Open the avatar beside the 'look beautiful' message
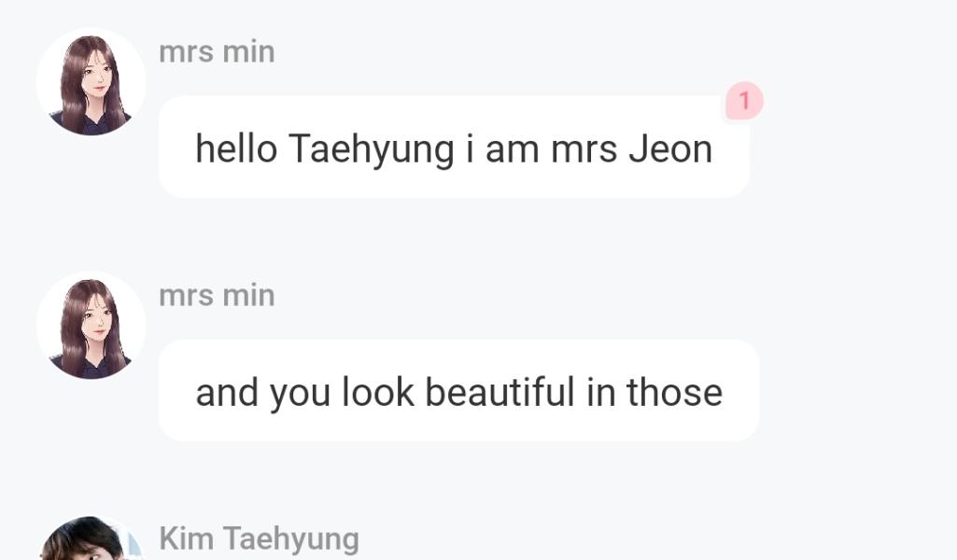957x560 pixels. [91, 326]
